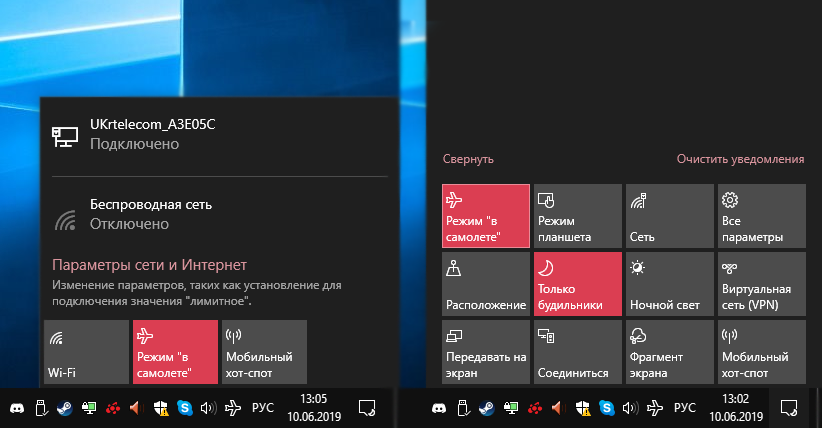822x428 pixels.
Task: Open РУС language menu beside 13:05 clock
Action: coord(262,408)
